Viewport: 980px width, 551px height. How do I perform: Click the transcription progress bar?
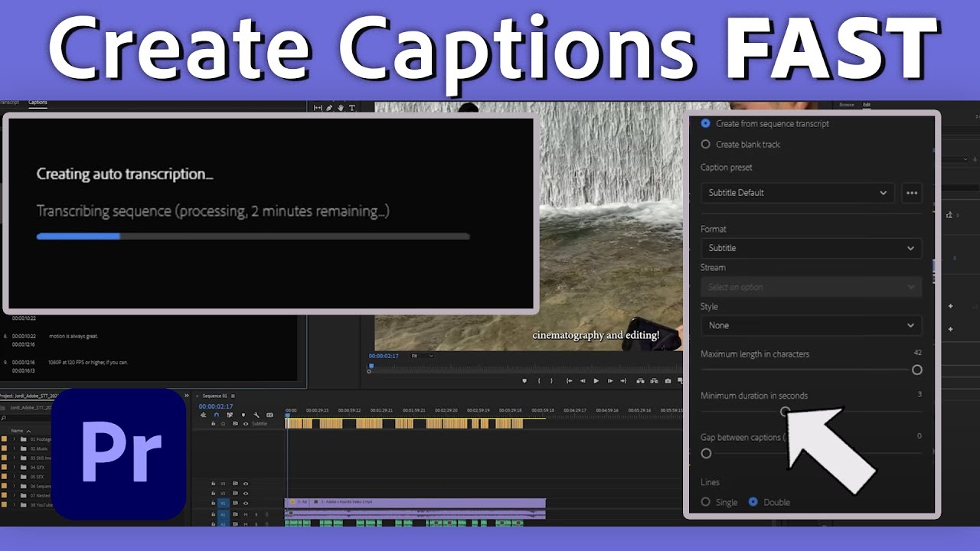coord(253,236)
